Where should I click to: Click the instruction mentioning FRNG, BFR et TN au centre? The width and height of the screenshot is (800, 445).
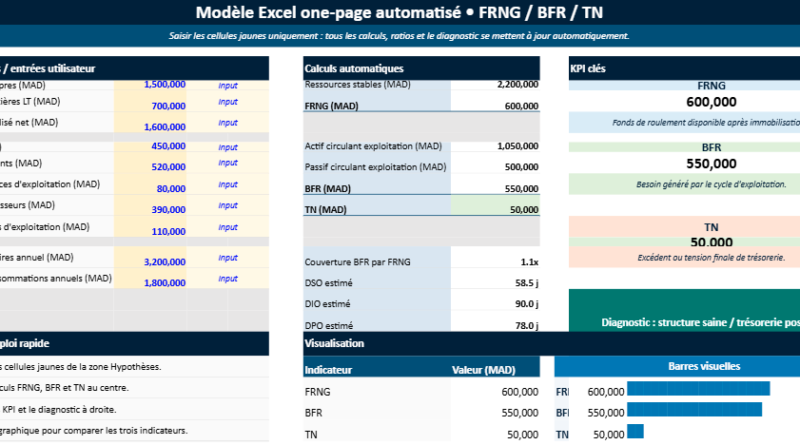tap(64, 388)
